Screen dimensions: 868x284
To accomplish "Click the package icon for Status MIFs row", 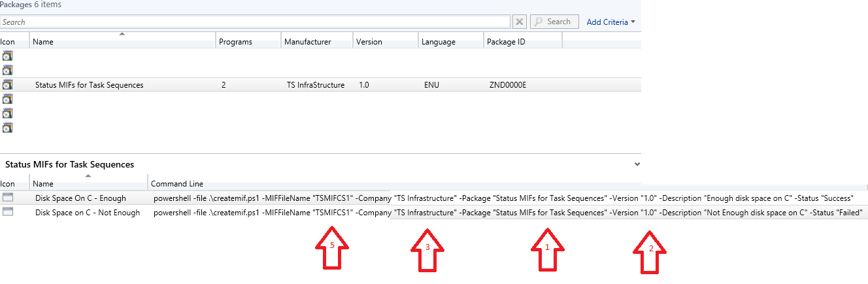I will 8,84.
